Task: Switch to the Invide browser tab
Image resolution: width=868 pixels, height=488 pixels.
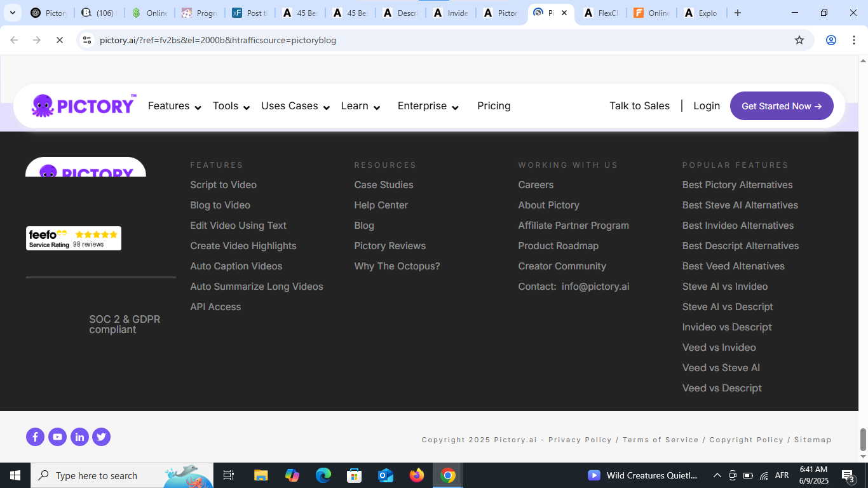Action: point(450,13)
